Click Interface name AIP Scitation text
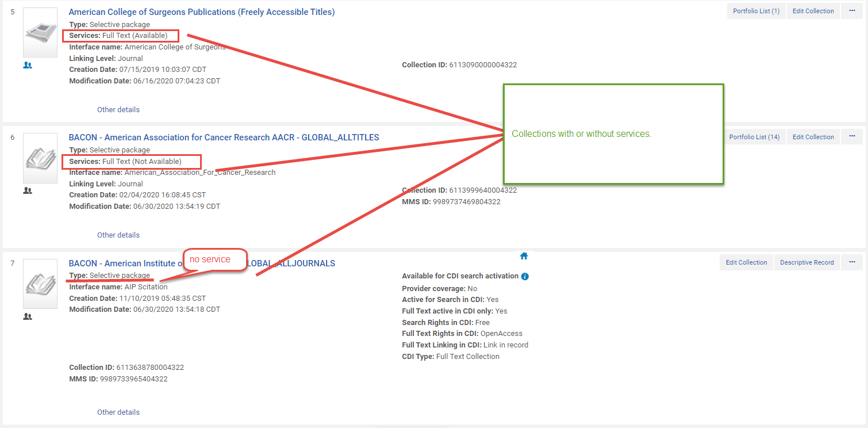The width and height of the screenshot is (868, 428). click(118, 287)
